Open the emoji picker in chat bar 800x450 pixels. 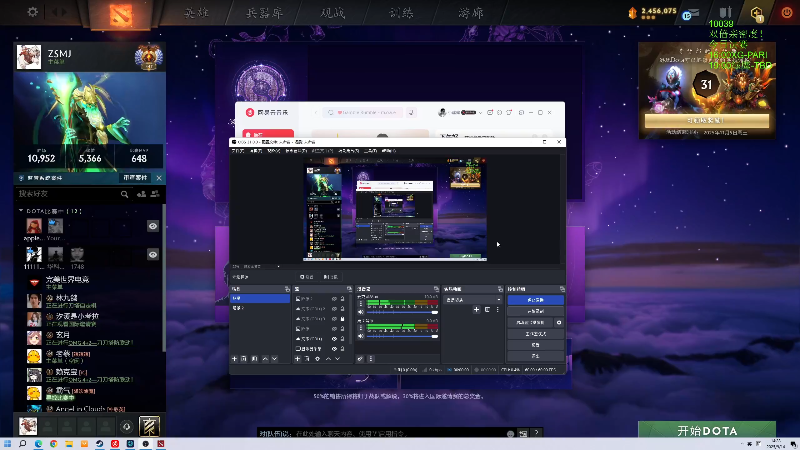click(510, 434)
